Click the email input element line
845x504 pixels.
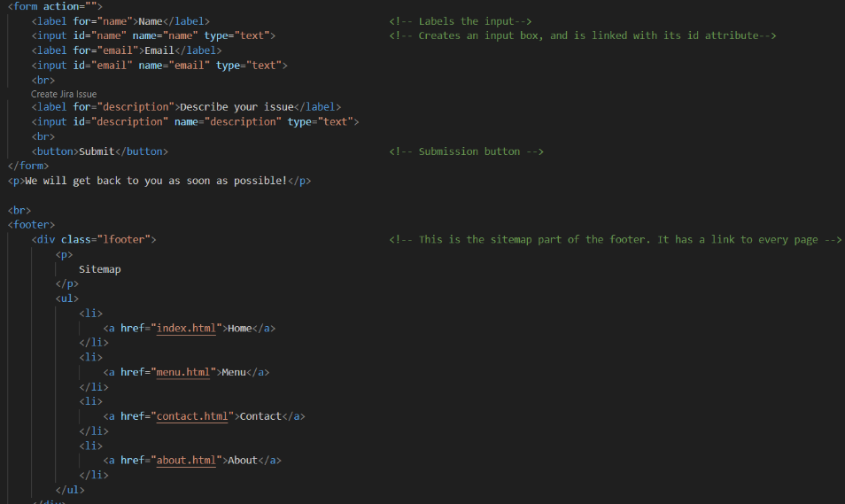point(159,66)
